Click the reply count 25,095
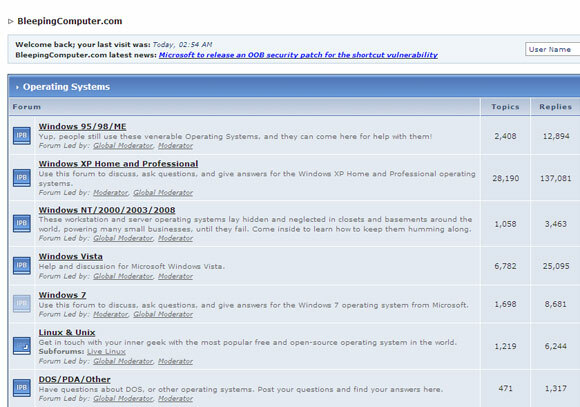580x407 pixels. [x=556, y=266]
